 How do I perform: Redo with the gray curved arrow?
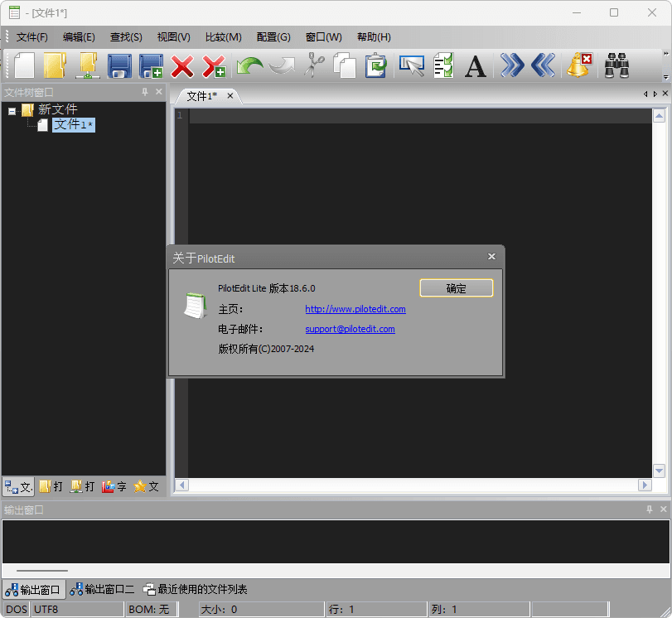[282, 65]
